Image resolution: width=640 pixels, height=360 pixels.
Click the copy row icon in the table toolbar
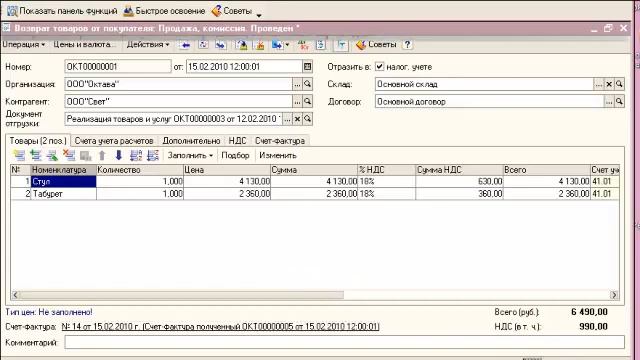pos(36,155)
